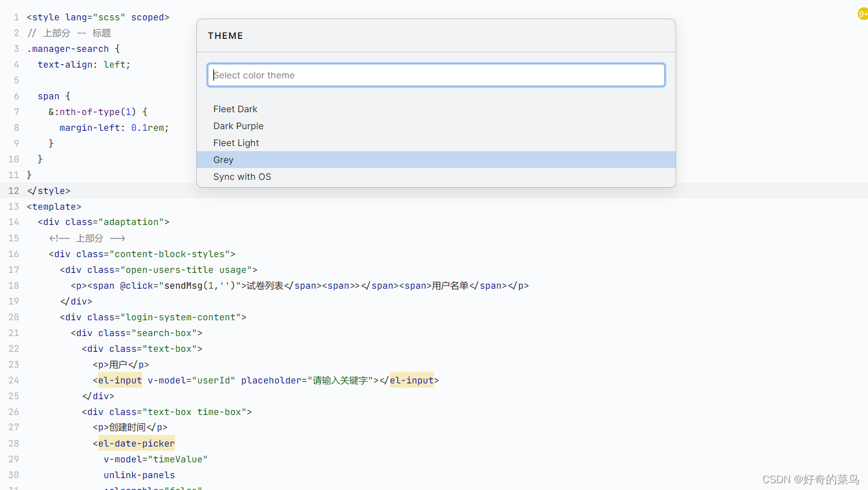Click line number 12 in the gutter
This screenshot has height=490, width=868.
pyautogui.click(x=13, y=191)
